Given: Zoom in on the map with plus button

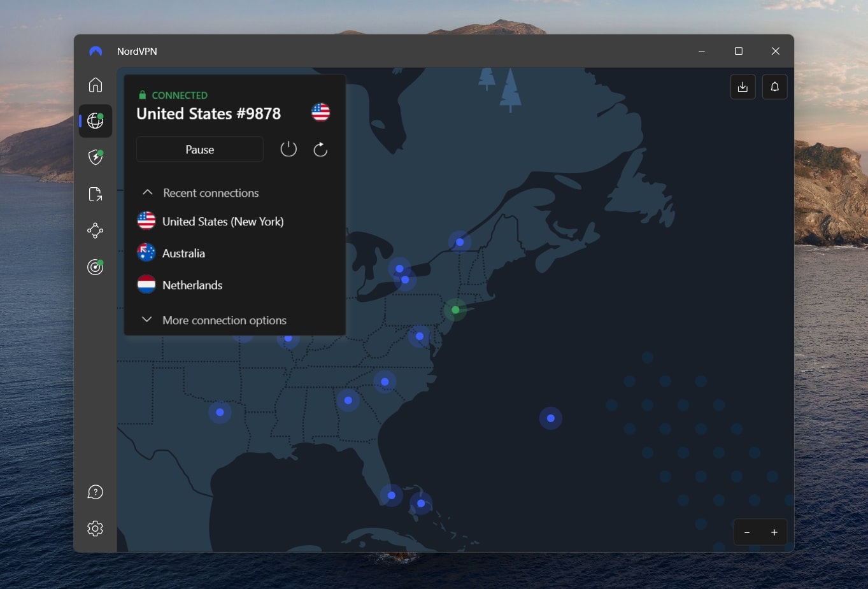Looking at the screenshot, I should (x=774, y=532).
